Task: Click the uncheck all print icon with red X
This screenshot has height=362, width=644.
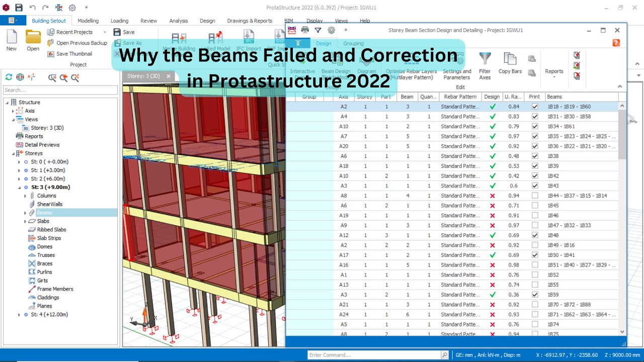Action: tap(577, 75)
